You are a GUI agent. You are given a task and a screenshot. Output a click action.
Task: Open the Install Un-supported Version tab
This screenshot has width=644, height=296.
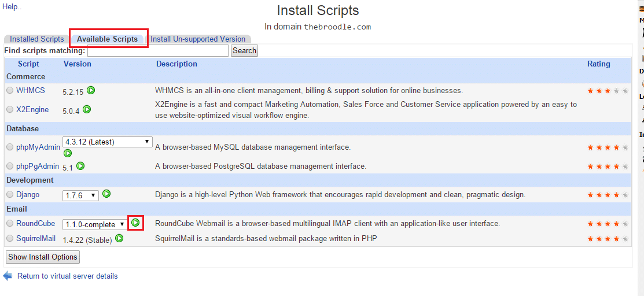click(198, 39)
